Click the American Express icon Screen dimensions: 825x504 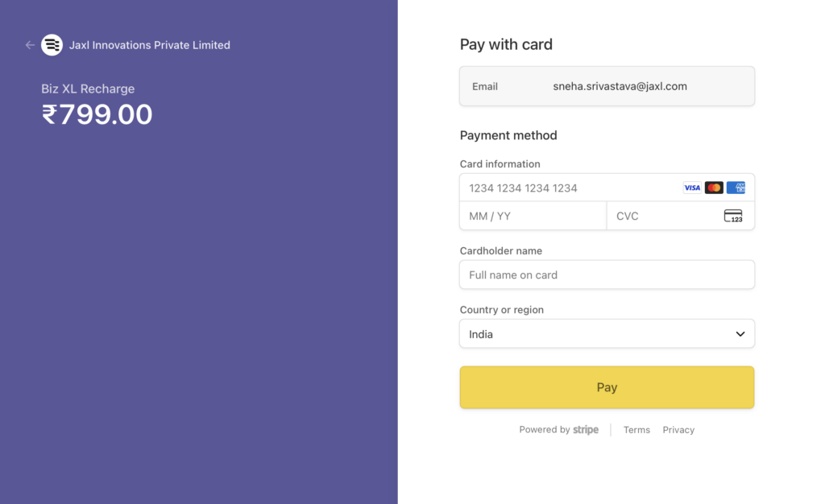coord(736,188)
